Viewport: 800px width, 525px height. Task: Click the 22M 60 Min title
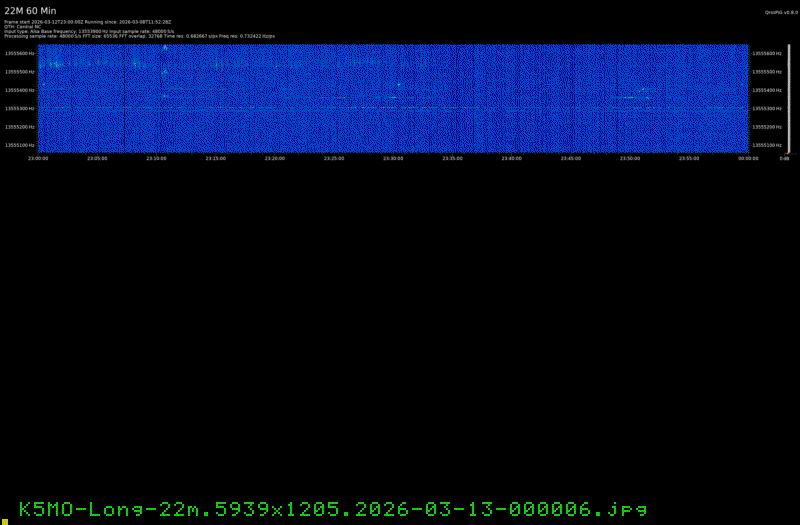click(x=30, y=10)
